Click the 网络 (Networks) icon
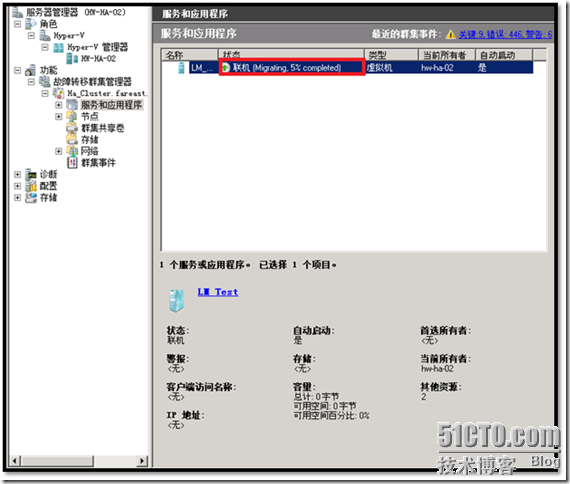This screenshot has width=570, height=484. point(72,151)
